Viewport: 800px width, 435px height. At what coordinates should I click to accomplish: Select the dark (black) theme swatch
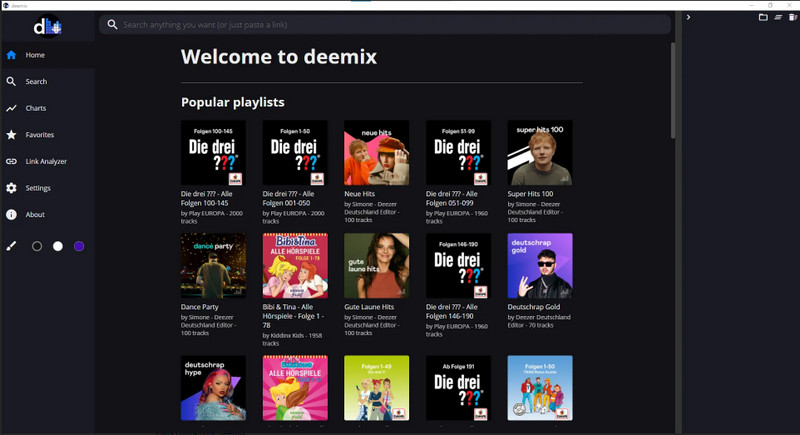coord(37,246)
